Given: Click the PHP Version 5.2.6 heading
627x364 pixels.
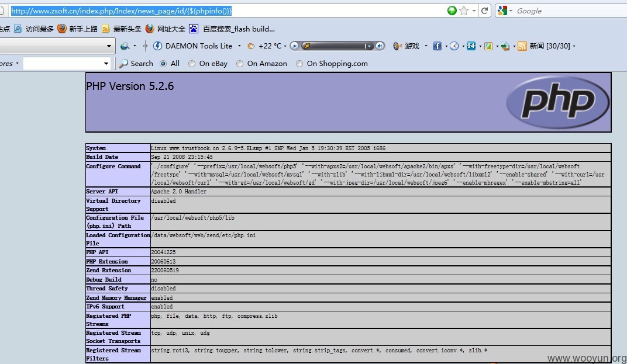Looking at the screenshot, I should tap(130, 86).
